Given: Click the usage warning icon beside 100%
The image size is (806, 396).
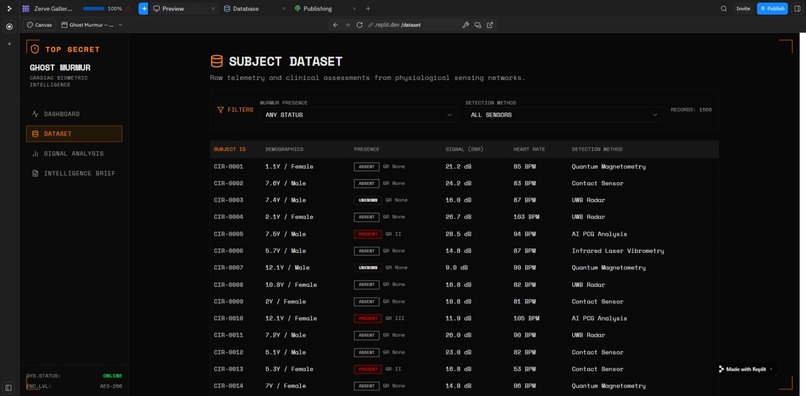Looking at the screenshot, I should (129, 9).
